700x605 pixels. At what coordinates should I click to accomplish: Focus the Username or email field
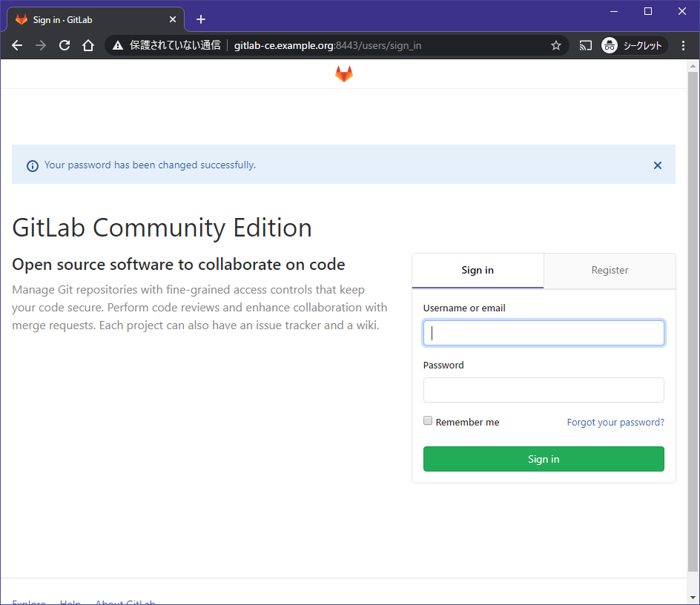[544, 333]
